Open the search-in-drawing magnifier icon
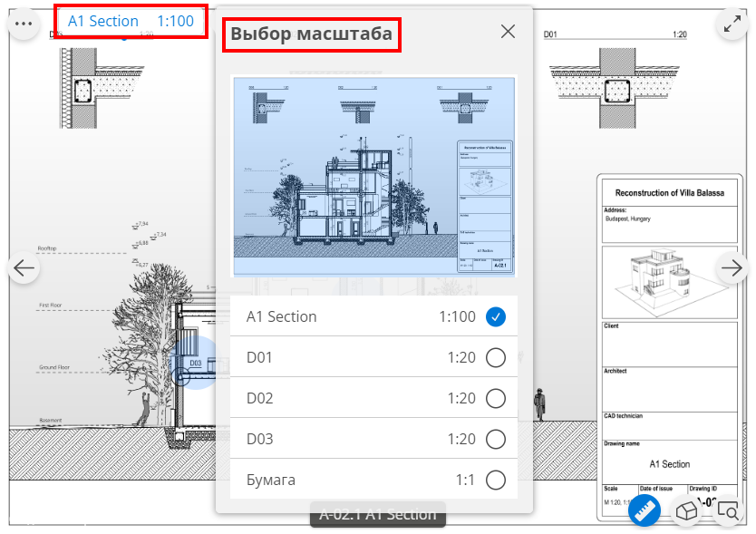 [728, 510]
